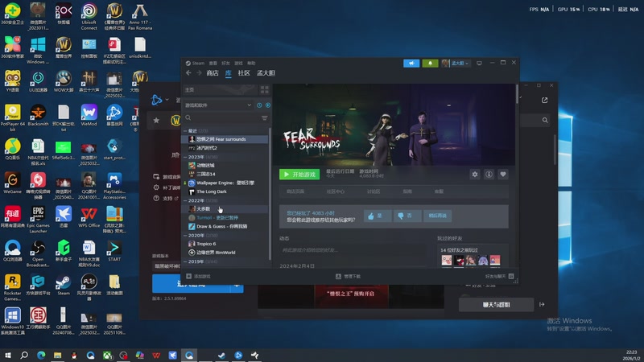
Task: Click the Battle.net search magnifier icon
Action: point(545,120)
